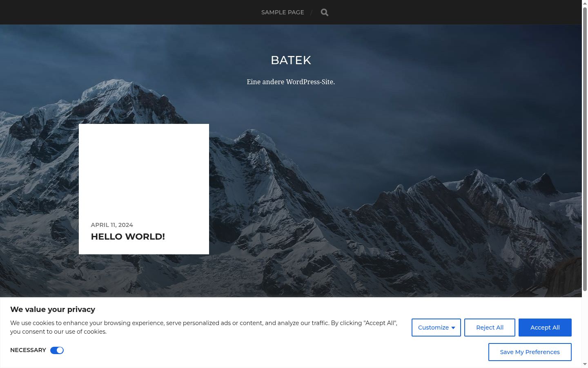The width and height of the screenshot is (588, 368).
Task: Accept all cookies
Action: 545,328
